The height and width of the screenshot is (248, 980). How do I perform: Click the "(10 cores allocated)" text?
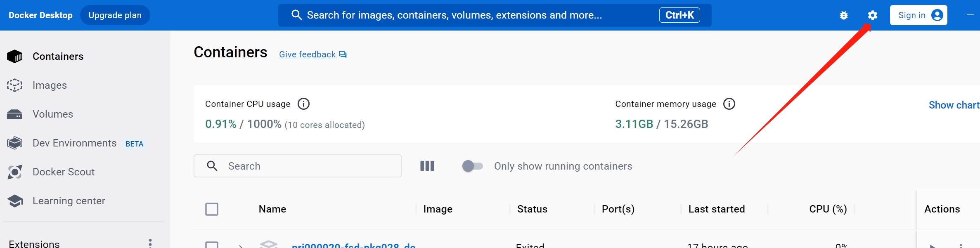point(325,125)
